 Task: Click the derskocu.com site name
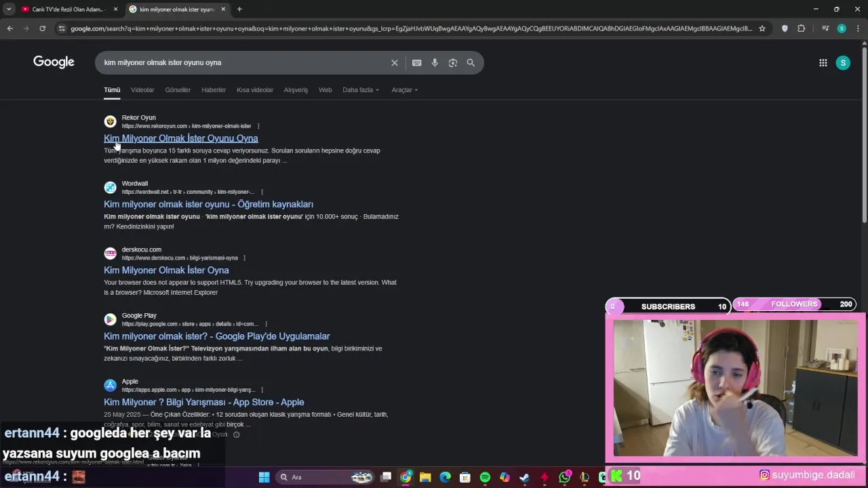coord(141,249)
